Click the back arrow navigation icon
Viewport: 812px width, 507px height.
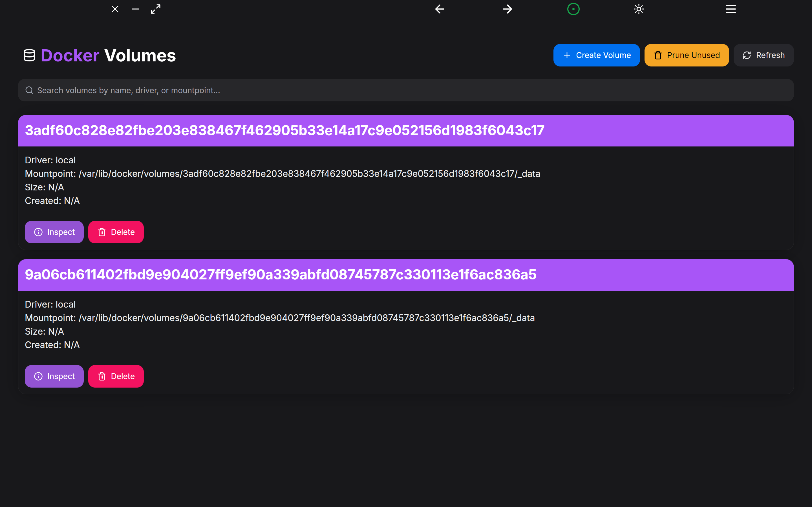coord(440,9)
